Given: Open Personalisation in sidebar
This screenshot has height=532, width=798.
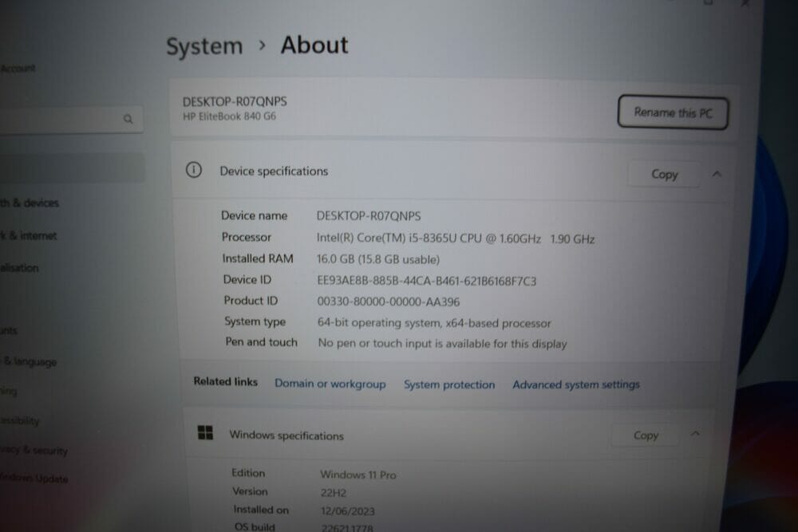Looking at the screenshot, I should coord(19,267).
